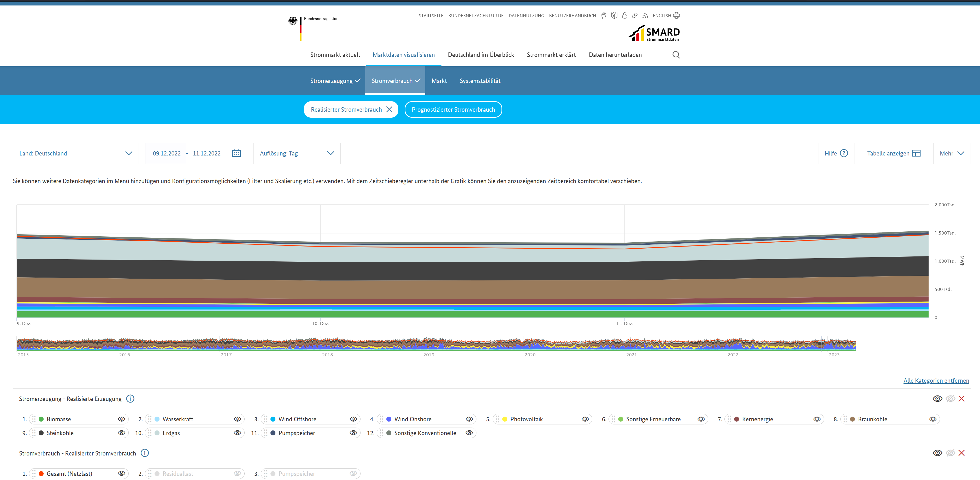Open the Systemstabilität tab
Viewport: 980px width, 480px height.
[x=480, y=81]
